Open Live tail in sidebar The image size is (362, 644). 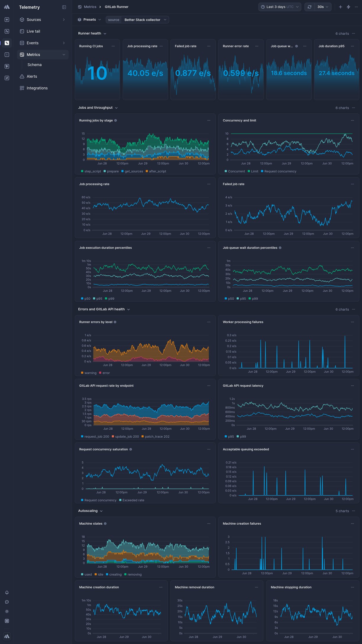click(x=43, y=31)
